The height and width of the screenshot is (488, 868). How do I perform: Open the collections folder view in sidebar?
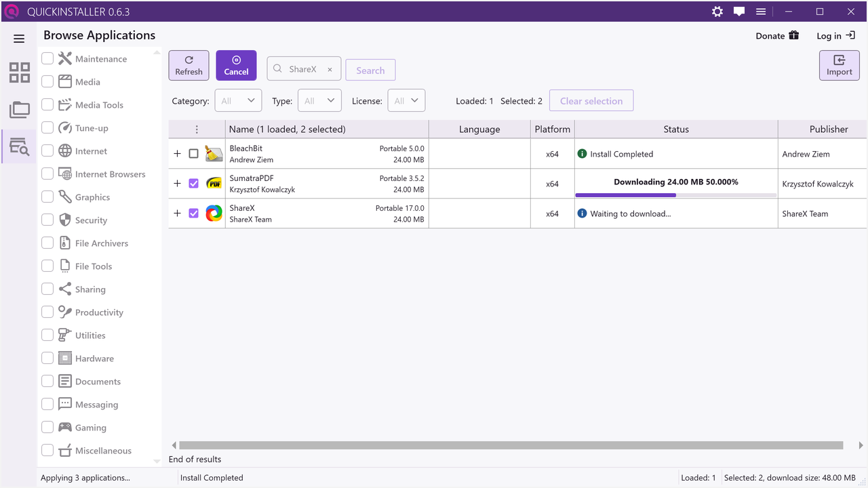19,109
